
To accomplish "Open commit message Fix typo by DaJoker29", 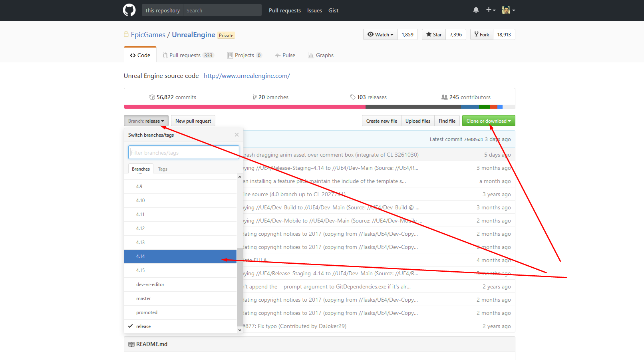I will 294,326.
